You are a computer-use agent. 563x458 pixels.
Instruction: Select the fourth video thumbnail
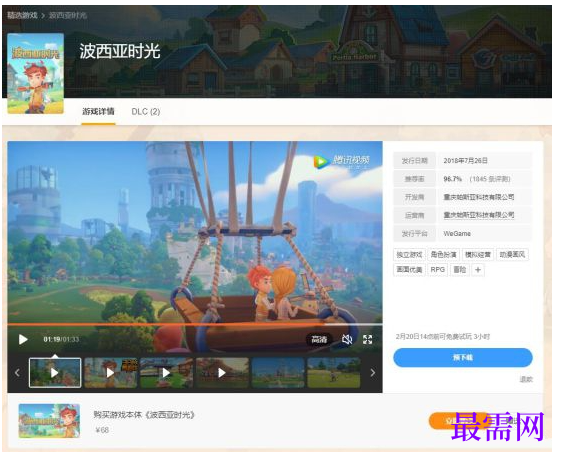[222, 373]
